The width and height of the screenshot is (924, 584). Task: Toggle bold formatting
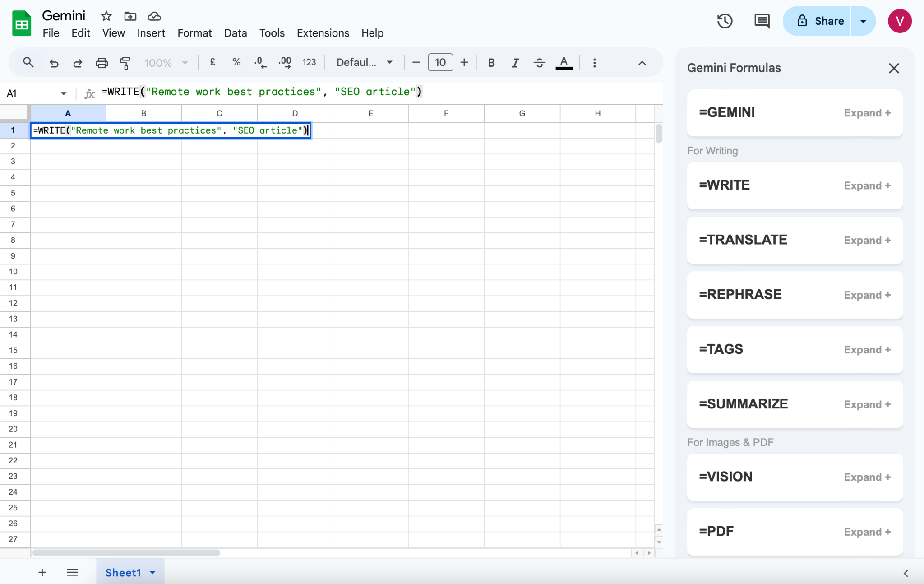tap(491, 63)
